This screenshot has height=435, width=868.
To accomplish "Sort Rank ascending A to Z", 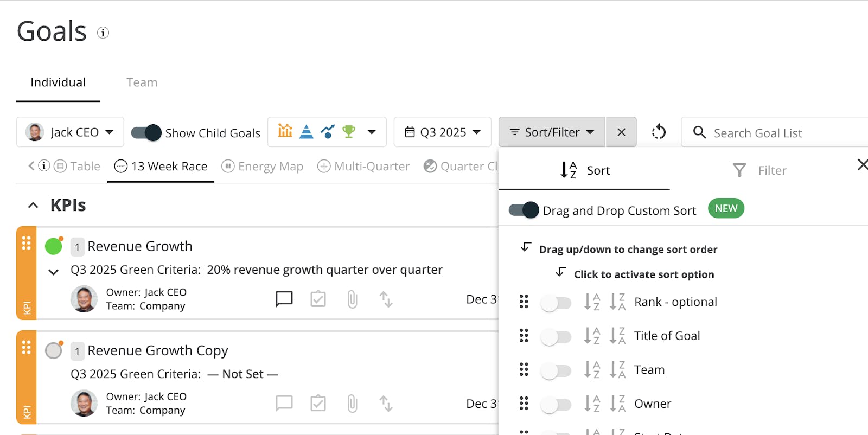I will pyautogui.click(x=592, y=302).
